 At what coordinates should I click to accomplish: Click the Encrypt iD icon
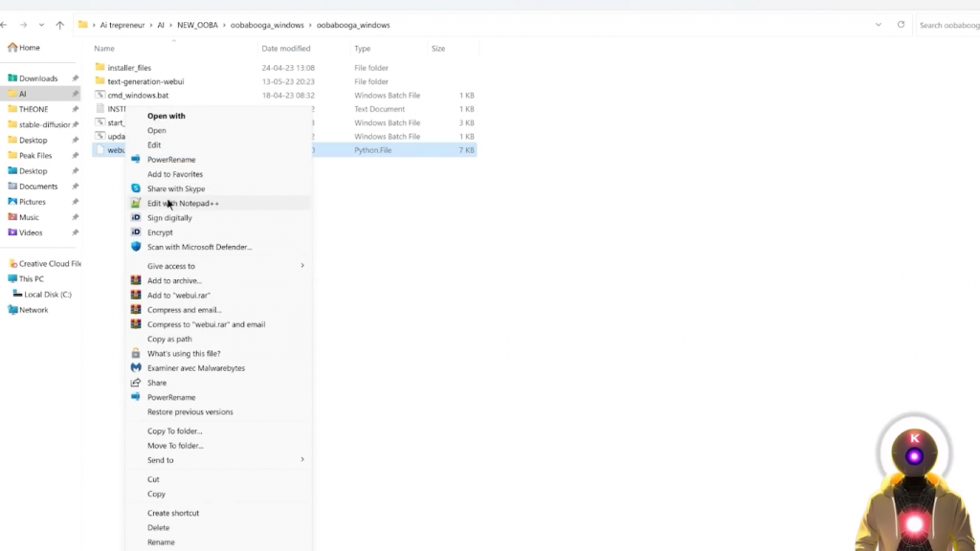pyautogui.click(x=136, y=231)
